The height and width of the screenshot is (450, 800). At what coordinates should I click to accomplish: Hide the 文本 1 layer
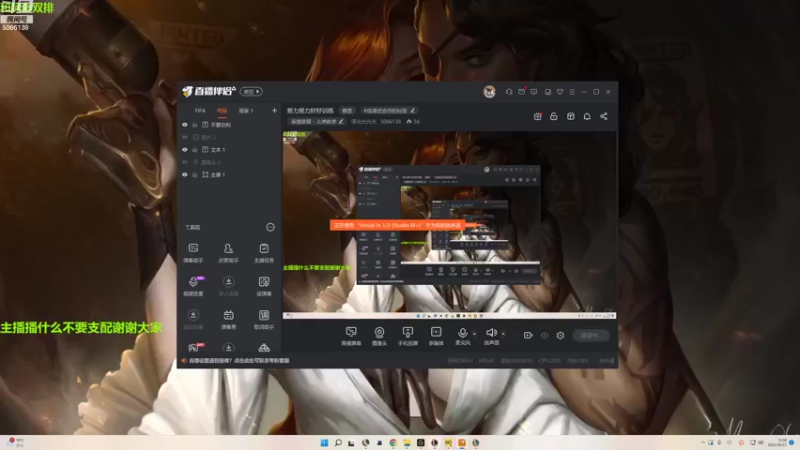coord(185,149)
